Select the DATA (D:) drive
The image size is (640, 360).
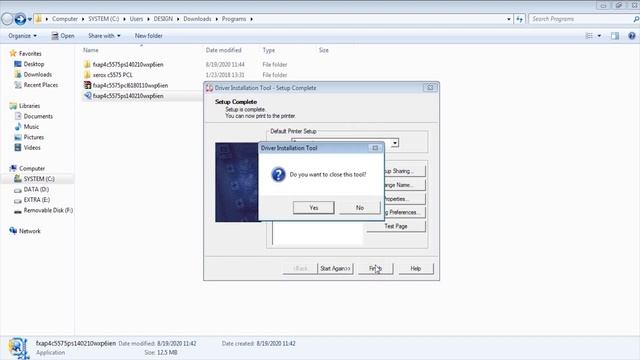click(36, 189)
